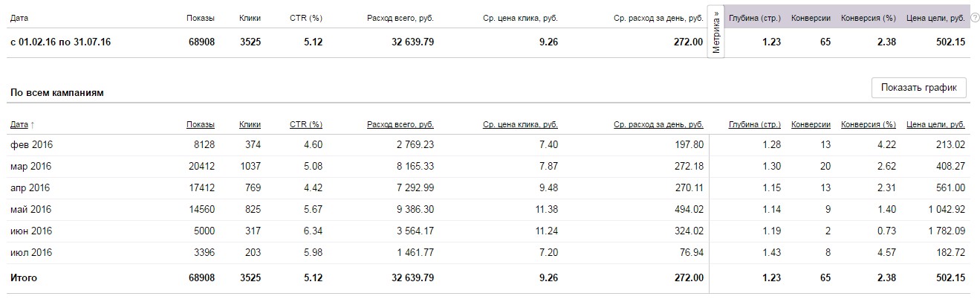Select the май 2016 row
The height and width of the screenshot is (305, 980).
pyautogui.click(x=489, y=210)
